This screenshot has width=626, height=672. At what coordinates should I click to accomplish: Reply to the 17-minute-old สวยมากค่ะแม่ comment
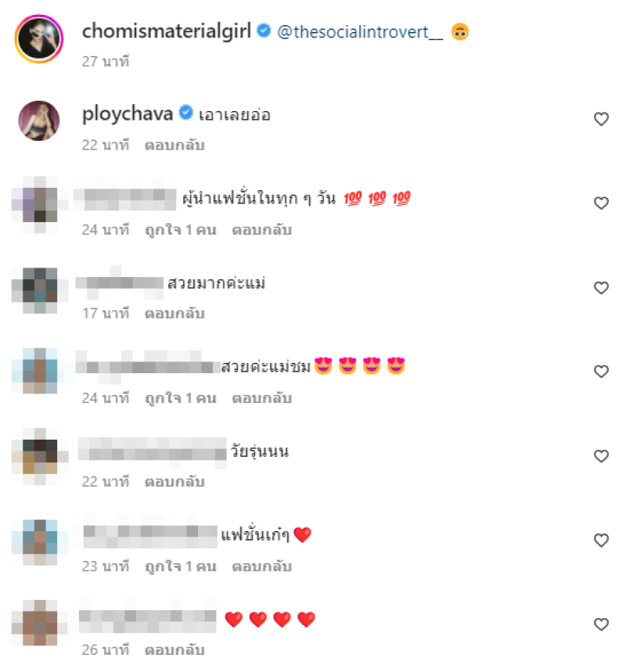[174, 314]
